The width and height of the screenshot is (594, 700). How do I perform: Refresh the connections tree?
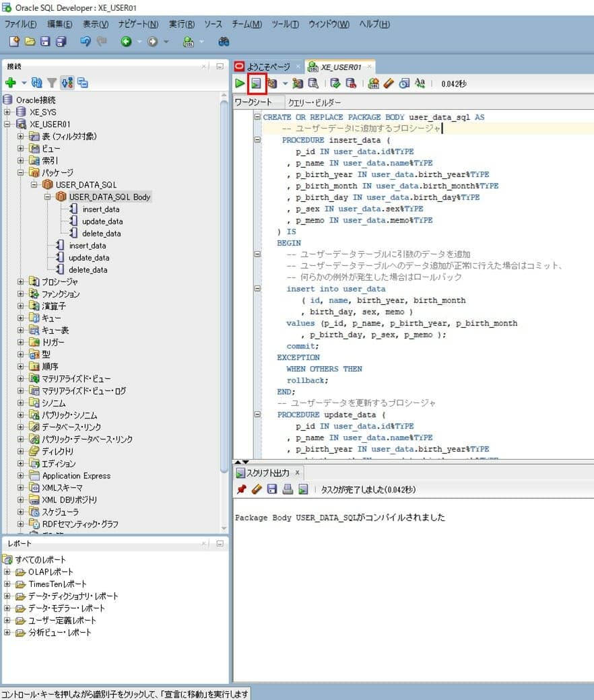[36, 83]
